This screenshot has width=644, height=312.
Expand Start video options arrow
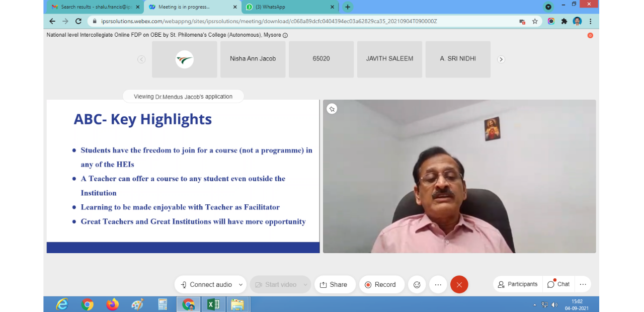(x=305, y=284)
